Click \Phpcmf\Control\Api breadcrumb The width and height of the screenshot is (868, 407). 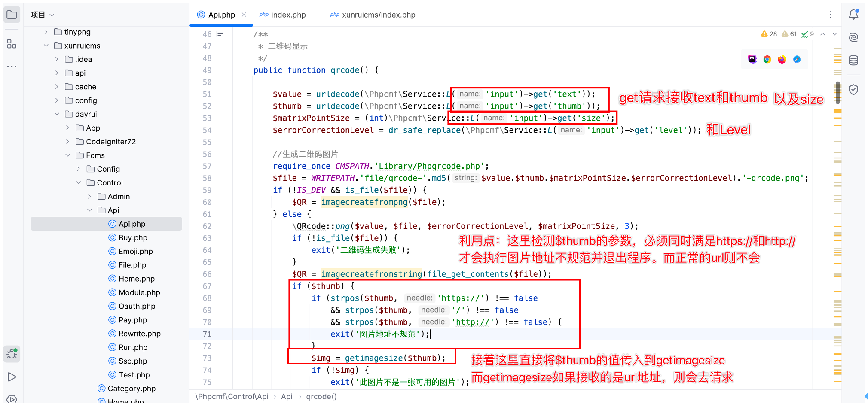[232, 397]
